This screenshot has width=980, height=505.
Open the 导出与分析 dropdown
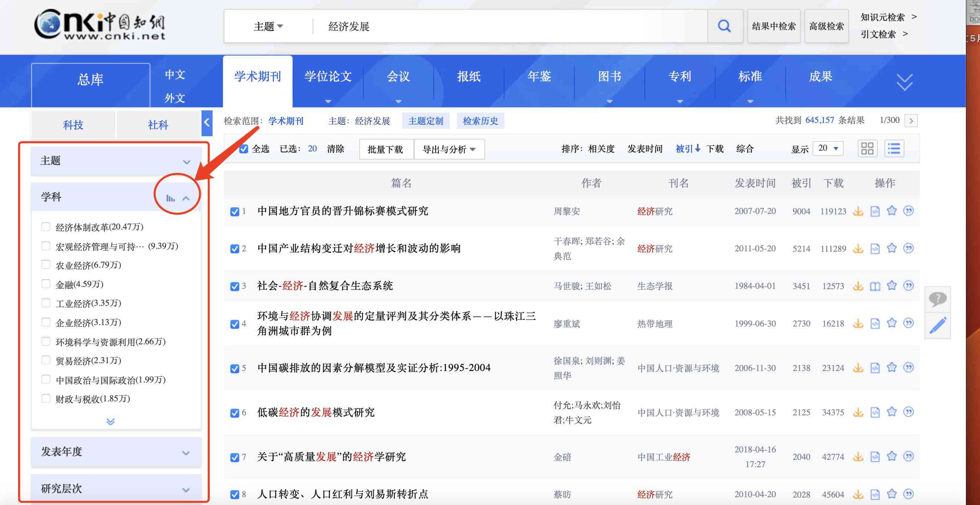pyautogui.click(x=449, y=149)
